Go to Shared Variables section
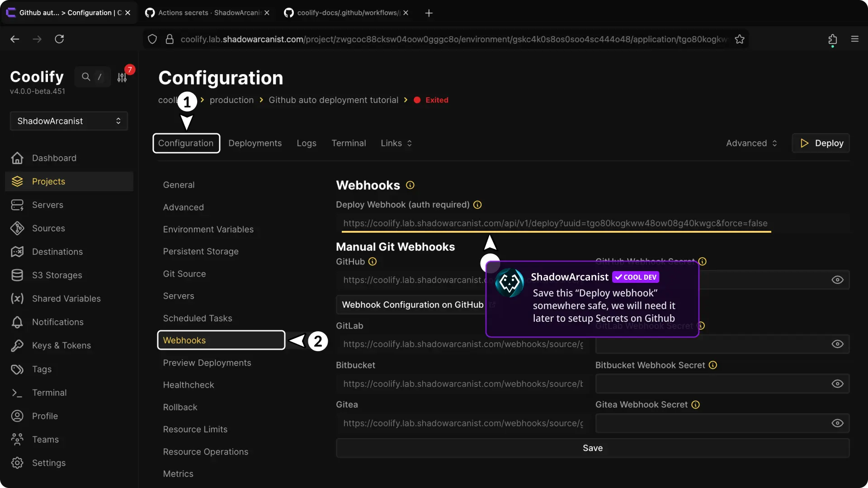 coord(66,299)
